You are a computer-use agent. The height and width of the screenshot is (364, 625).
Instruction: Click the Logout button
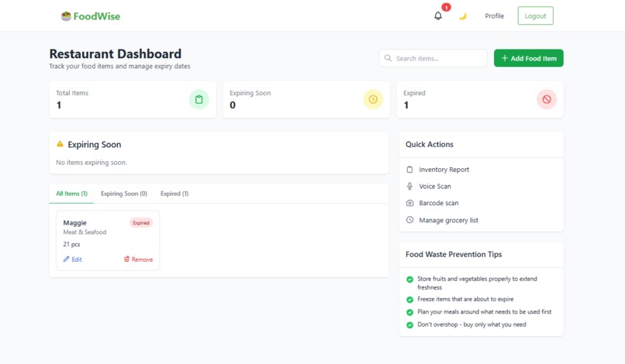coord(535,16)
